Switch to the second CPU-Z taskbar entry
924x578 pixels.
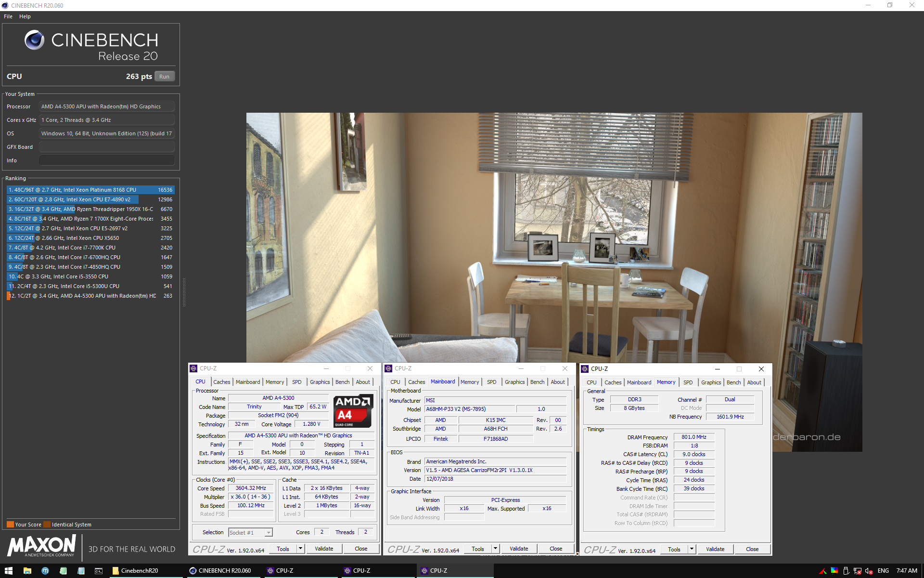378,571
